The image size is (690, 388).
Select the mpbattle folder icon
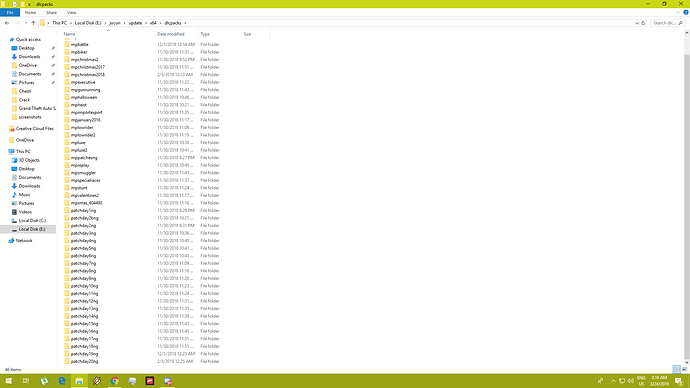67,44
